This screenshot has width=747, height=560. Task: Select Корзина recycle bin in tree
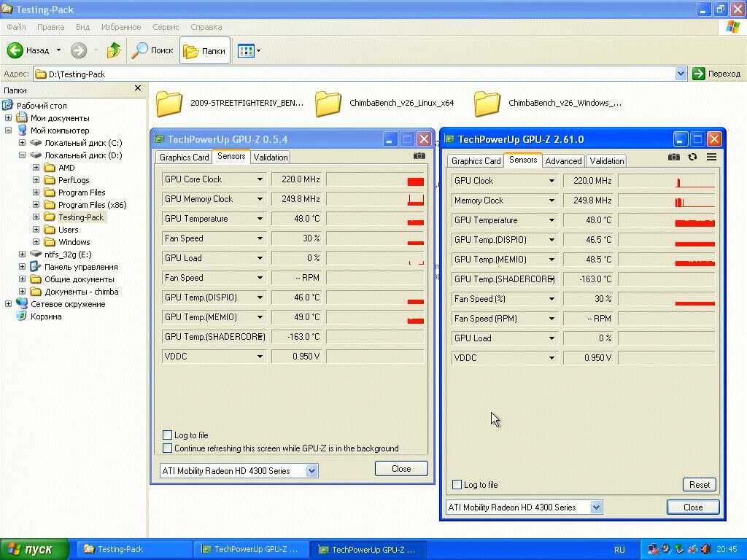coord(46,316)
